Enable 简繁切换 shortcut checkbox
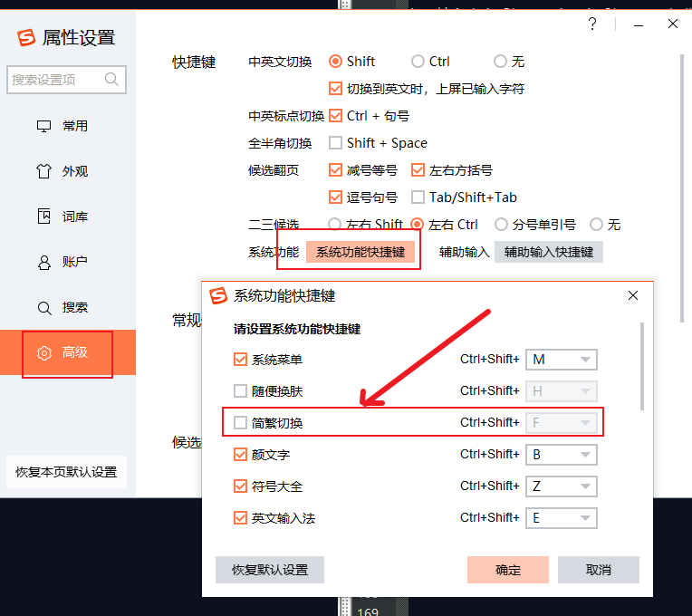This screenshot has width=692, height=616. [x=240, y=423]
